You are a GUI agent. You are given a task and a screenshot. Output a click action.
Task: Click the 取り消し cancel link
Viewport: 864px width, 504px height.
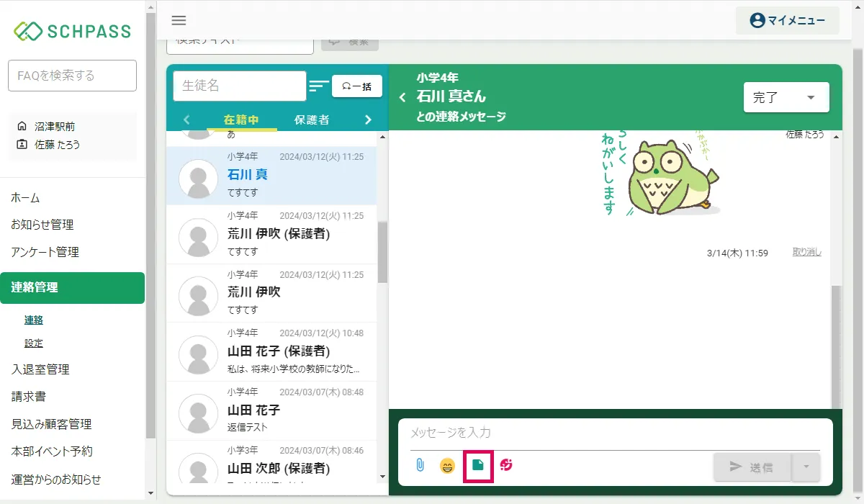807,253
